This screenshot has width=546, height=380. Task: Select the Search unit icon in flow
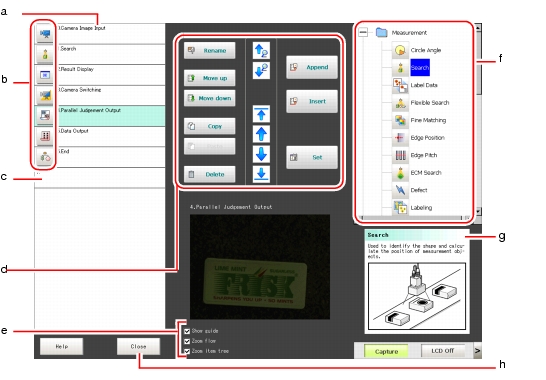tap(45, 54)
